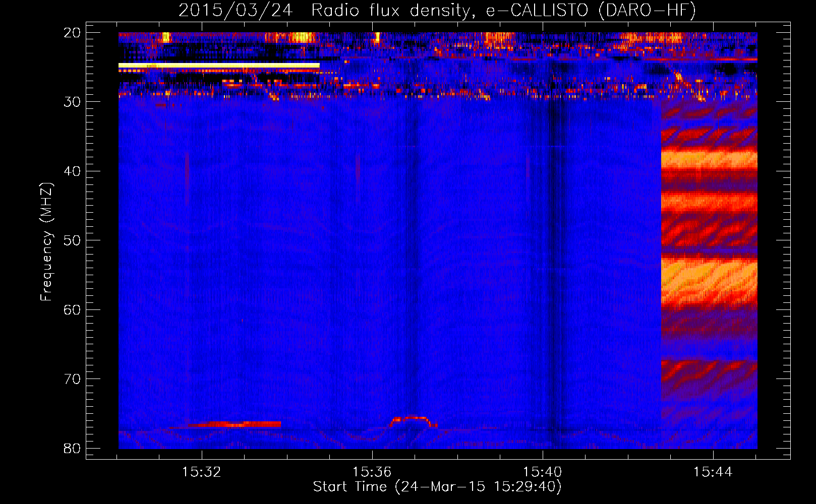Click the 'Start Time (24-Mar-15 15:29:40)' label
The width and height of the screenshot is (816, 504).
437,487
